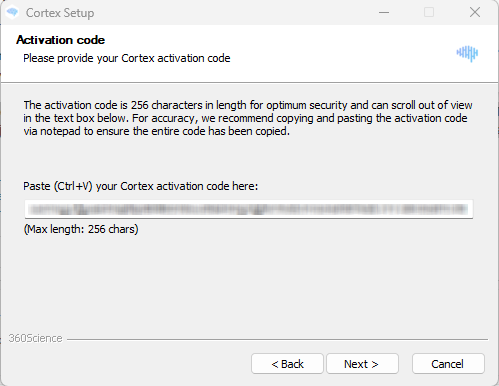Screen dimensions: 499x386
Task: Proceed with the Next button
Action: (x=362, y=364)
